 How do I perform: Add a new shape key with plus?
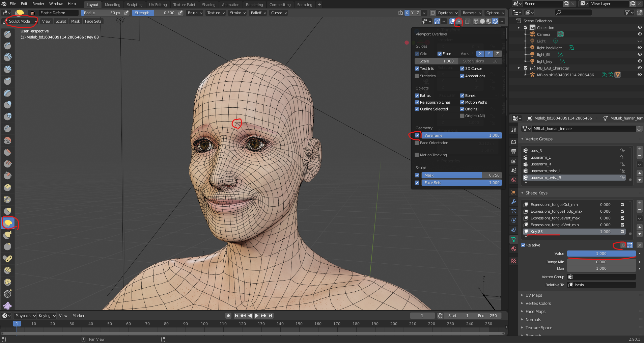[x=639, y=203]
